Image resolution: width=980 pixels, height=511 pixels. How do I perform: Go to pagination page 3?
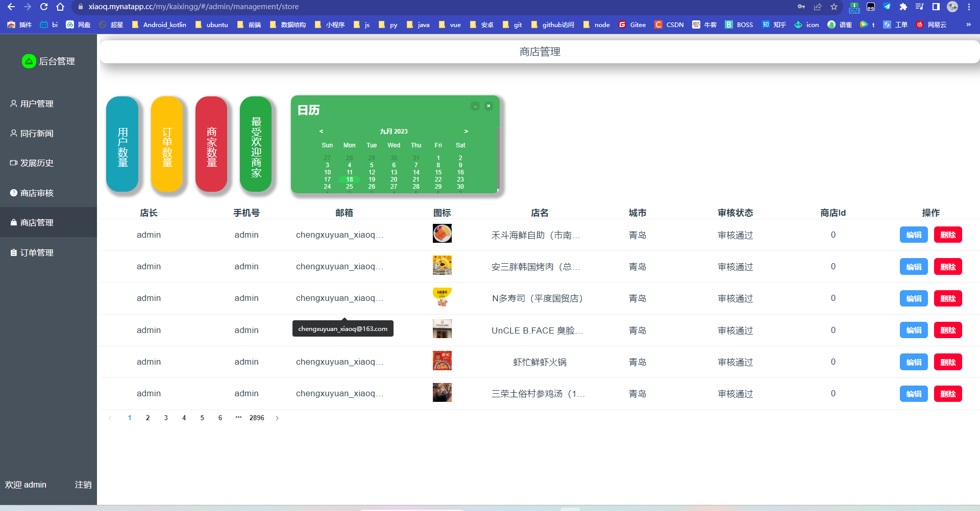[166, 418]
